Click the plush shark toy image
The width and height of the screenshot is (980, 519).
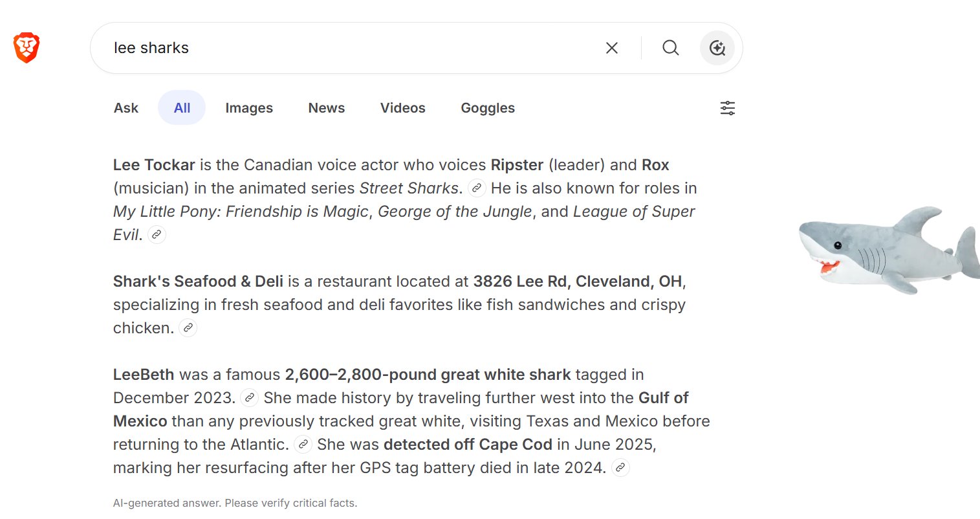[889, 250]
